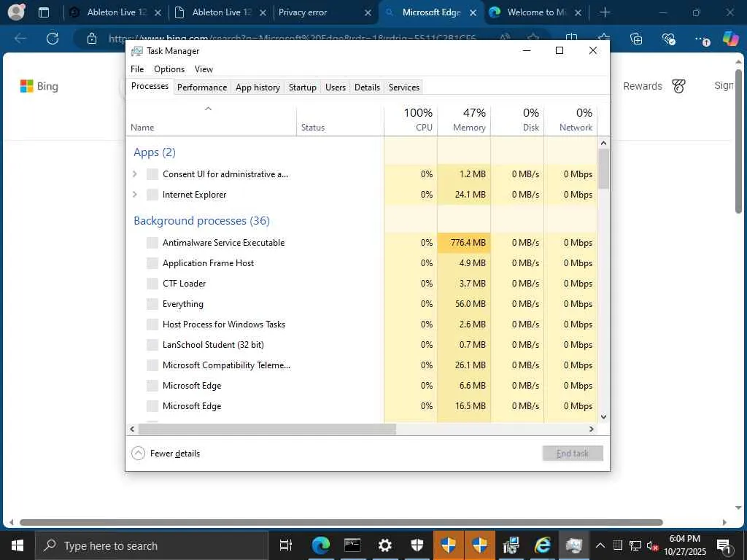
Task: Open Command Prompt taskbar icon
Action: (352, 545)
